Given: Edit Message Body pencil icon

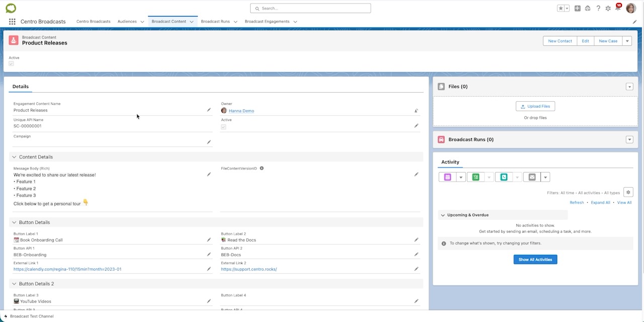Looking at the screenshot, I should pos(209,174).
